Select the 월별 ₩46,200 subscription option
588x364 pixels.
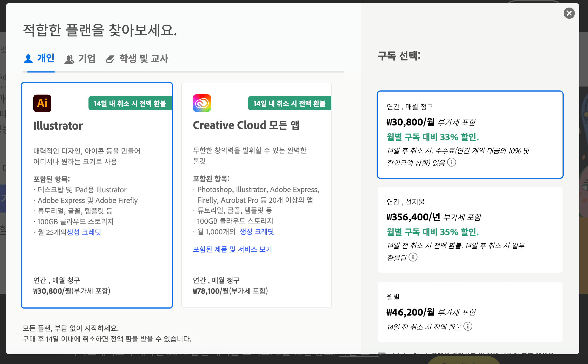[470, 311]
